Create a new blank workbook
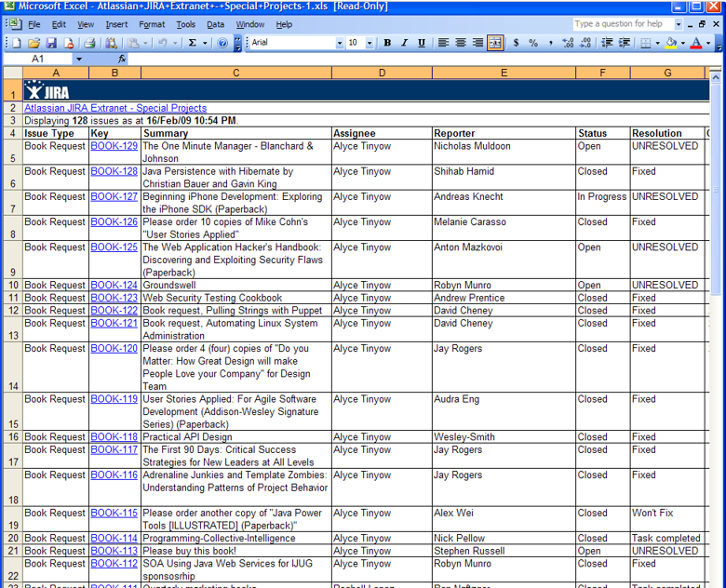This screenshot has width=726, height=588. click(17, 43)
